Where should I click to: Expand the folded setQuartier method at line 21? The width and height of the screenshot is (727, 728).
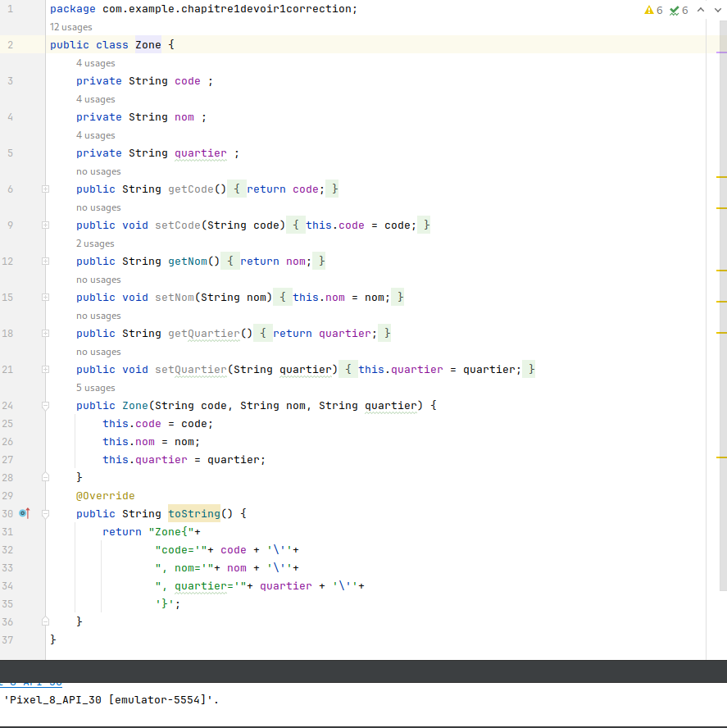(46, 370)
